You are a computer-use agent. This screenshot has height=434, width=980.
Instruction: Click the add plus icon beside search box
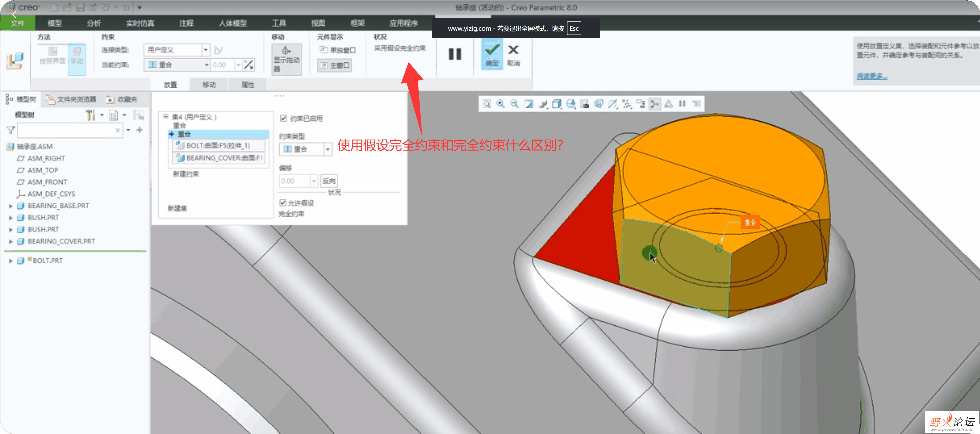pos(140,130)
